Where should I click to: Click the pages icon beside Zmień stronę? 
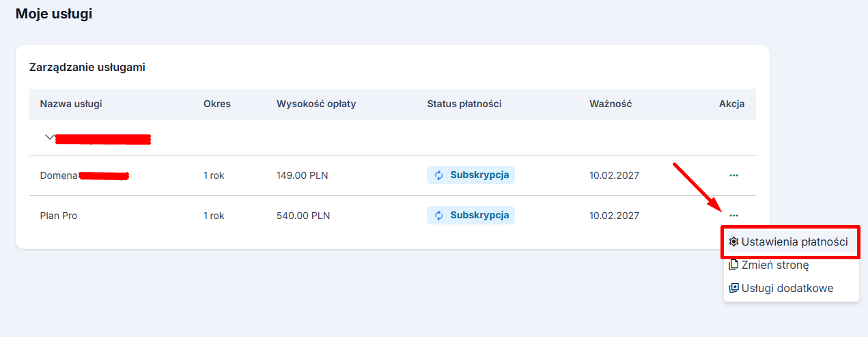734,265
